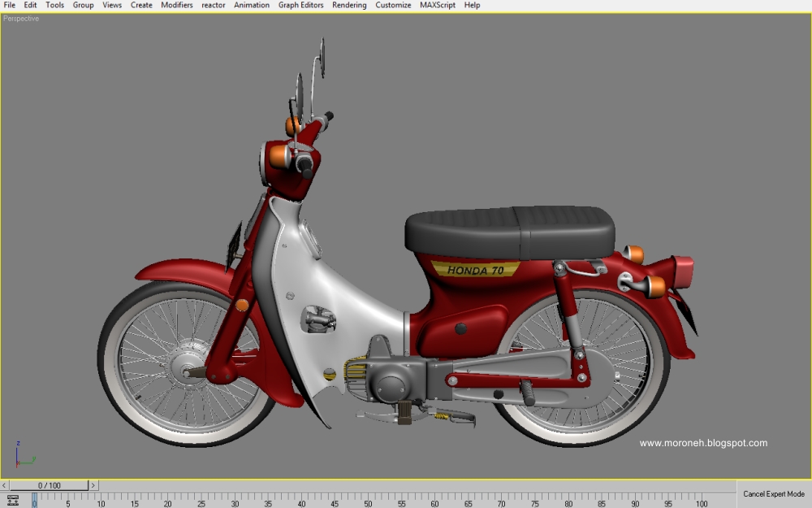This screenshot has height=508, width=812.
Task: Click the Cancel Expert Mode button
Action: click(x=774, y=494)
